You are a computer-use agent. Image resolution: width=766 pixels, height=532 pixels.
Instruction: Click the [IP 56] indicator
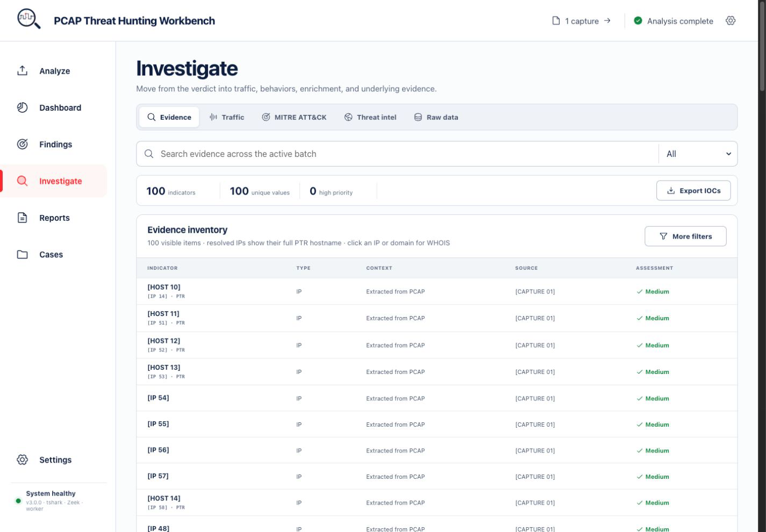click(158, 450)
